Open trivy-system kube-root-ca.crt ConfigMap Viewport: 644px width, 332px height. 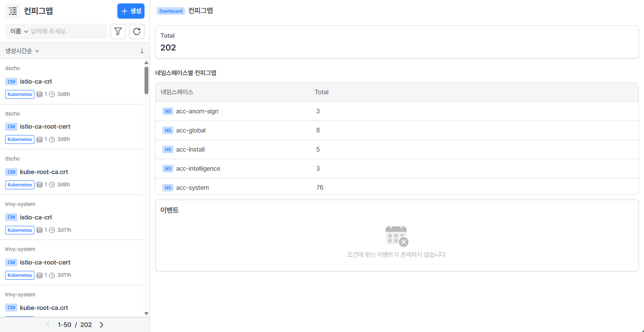coord(72,301)
